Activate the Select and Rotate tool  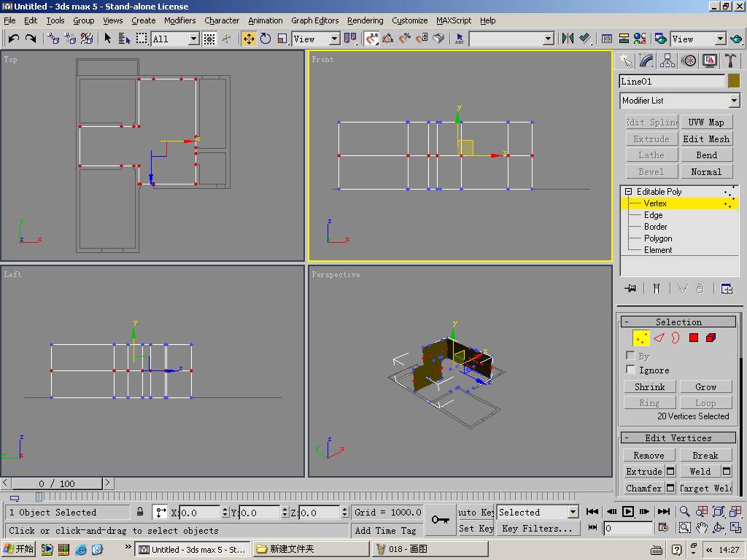click(x=266, y=39)
